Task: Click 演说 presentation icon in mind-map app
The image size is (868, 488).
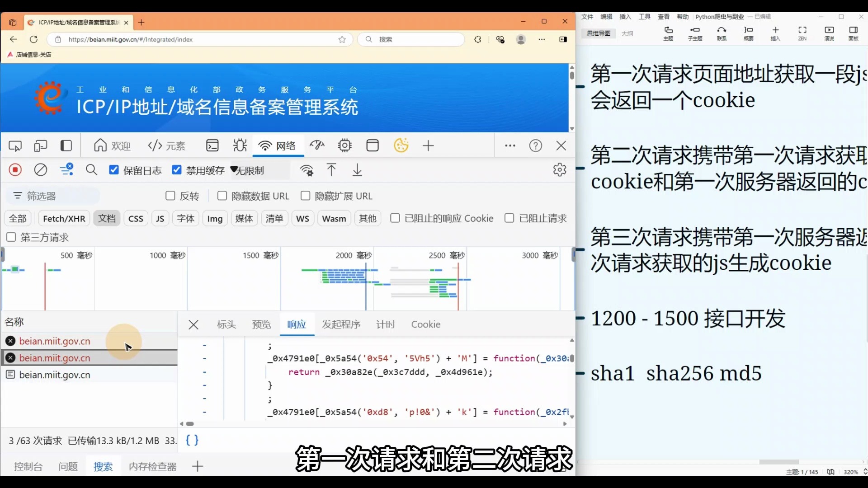Action: click(x=829, y=33)
